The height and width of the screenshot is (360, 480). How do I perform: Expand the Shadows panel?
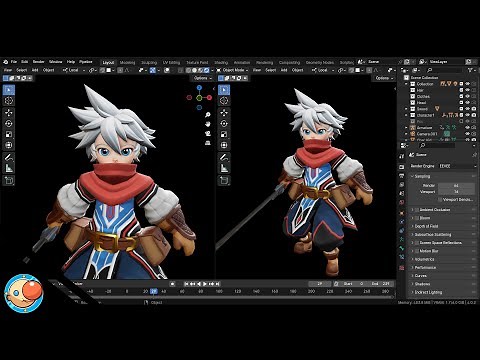pyautogui.click(x=412, y=284)
